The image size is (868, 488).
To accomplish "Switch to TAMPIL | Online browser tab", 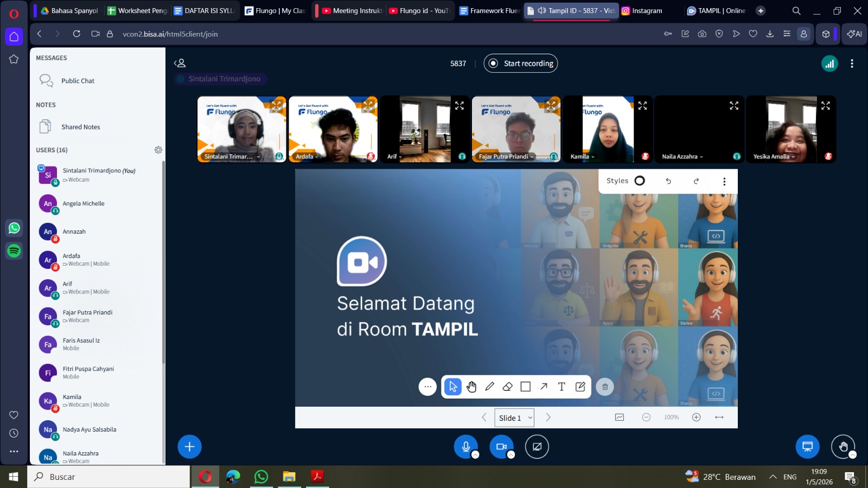I will click(717, 10).
